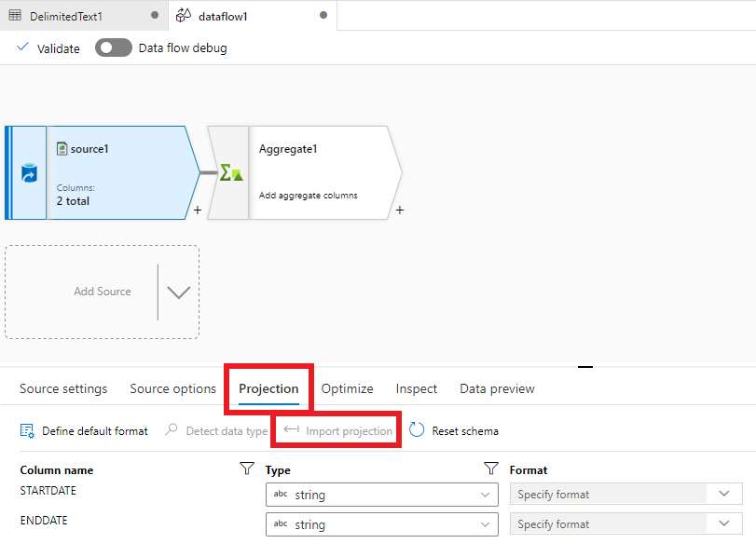Open the Inspect tab
Viewport: 756px width, 557px height.
click(417, 388)
